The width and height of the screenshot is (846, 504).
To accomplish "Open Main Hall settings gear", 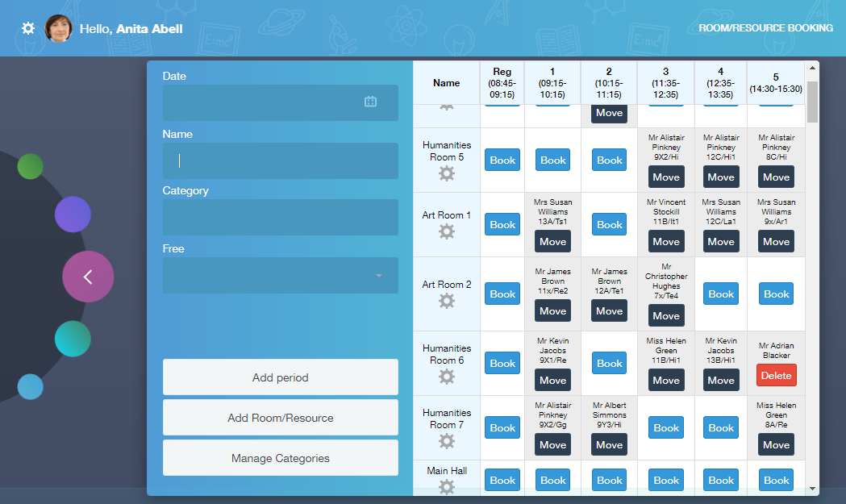I will point(446,486).
